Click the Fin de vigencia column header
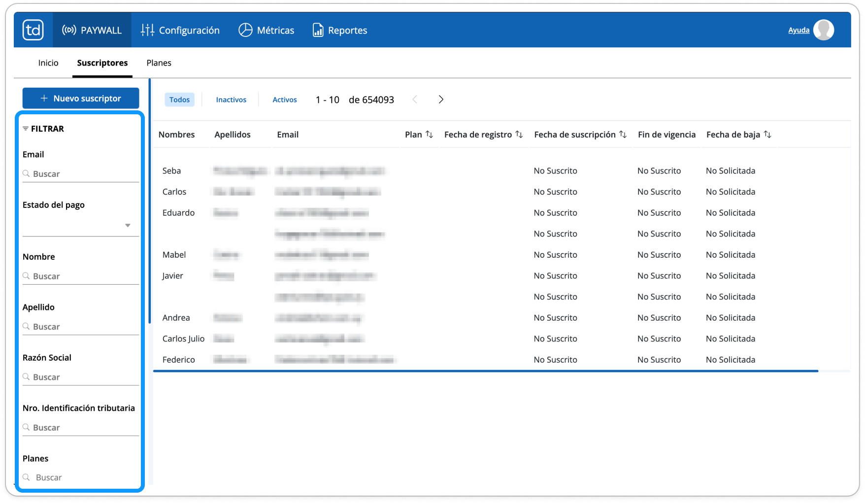 (666, 134)
